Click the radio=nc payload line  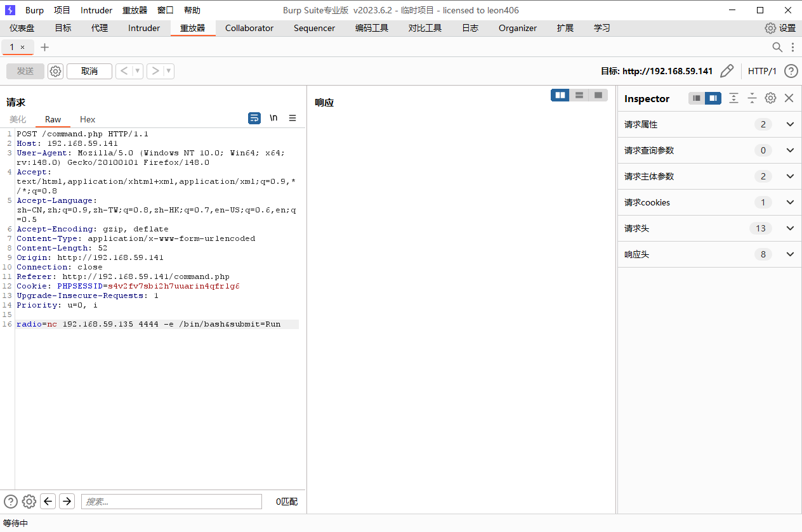pyautogui.click(x=148, y=324)
